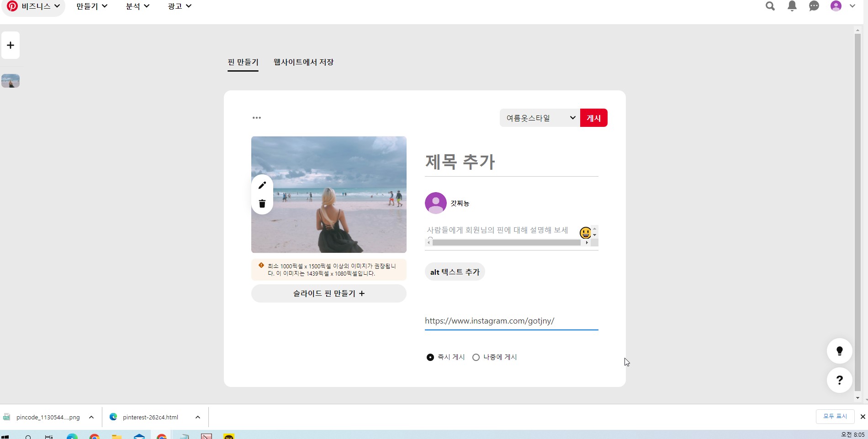Open the 분석 menu

(138, 6)
